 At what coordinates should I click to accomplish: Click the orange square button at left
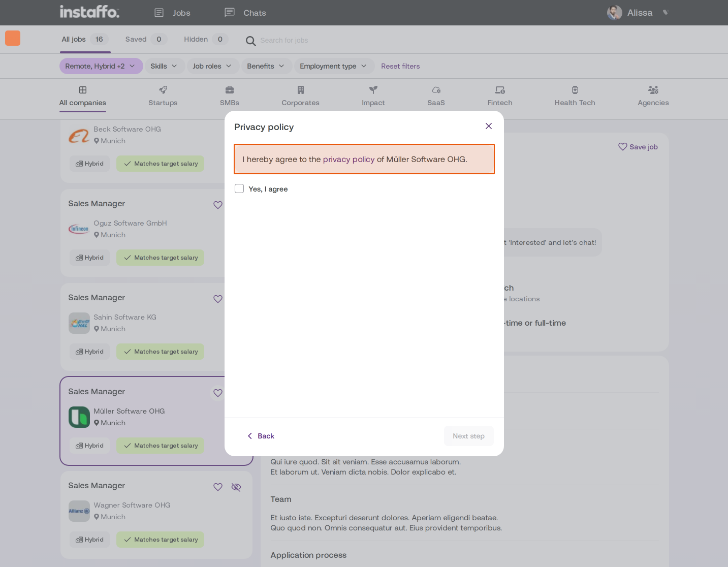13,38
